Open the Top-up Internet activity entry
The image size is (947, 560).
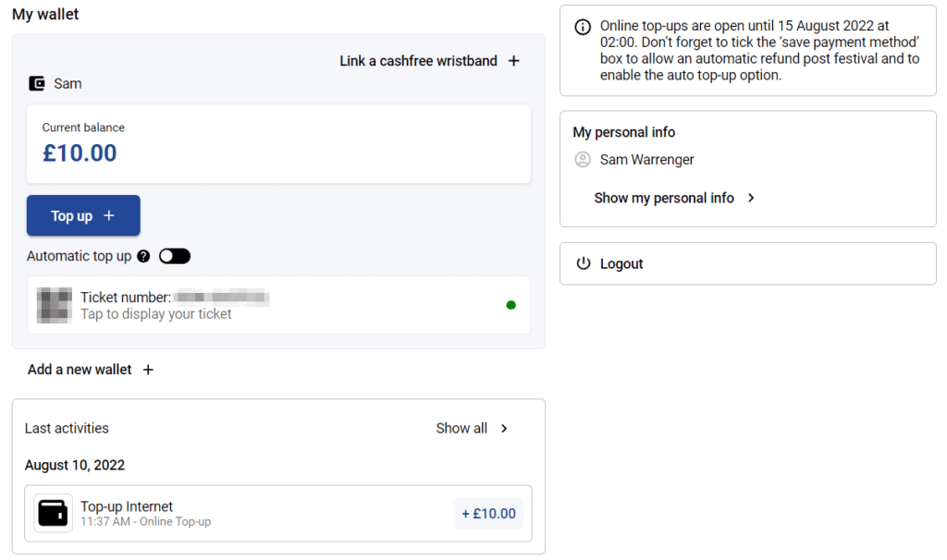coord(278,514)
